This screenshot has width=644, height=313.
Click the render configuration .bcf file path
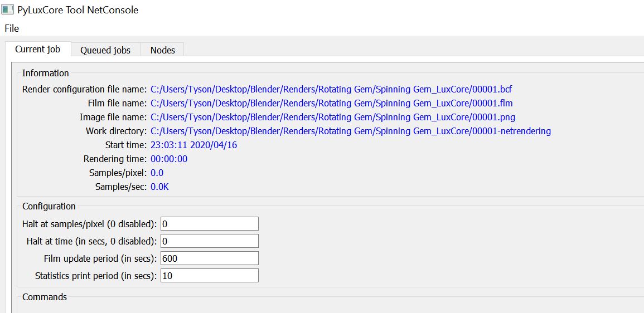(331, 89)
